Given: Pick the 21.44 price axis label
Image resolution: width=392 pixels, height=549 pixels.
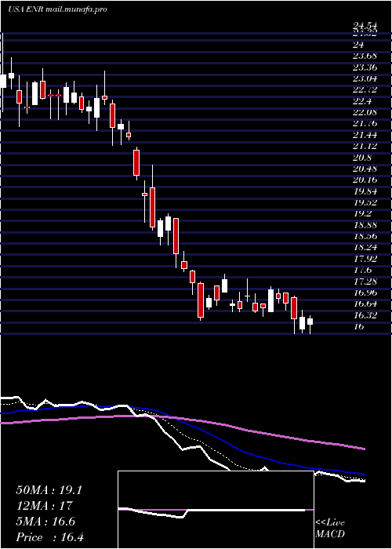Looking at the screenshot, I should pyautogui.click(x=365, y=134).
